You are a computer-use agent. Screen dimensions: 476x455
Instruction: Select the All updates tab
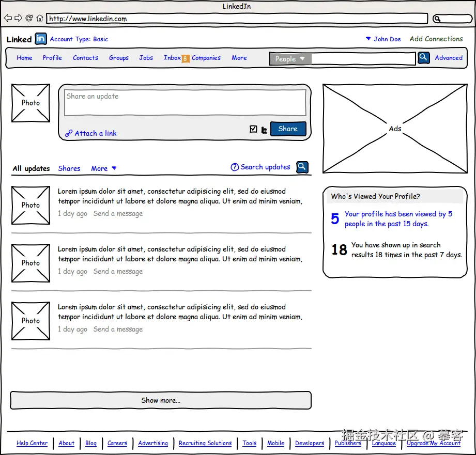pyautogui.click(x=31, y=168)
